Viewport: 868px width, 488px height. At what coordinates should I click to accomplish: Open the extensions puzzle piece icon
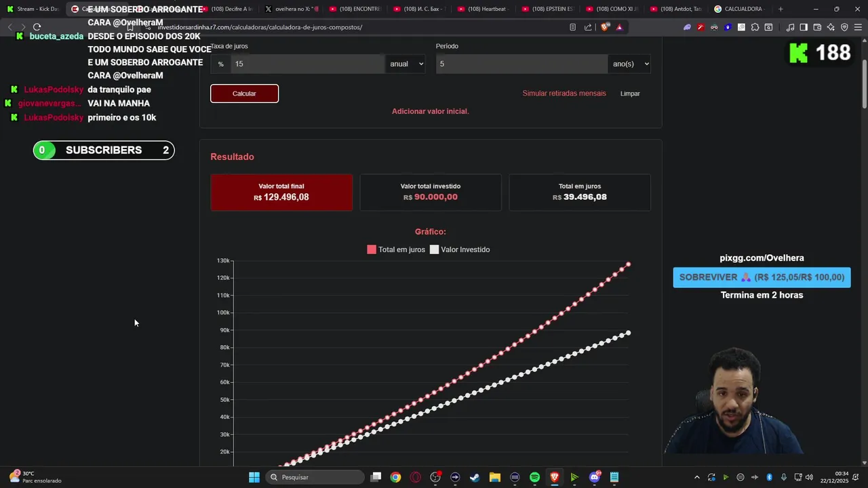pyautogui.click(x=755, y=27)
